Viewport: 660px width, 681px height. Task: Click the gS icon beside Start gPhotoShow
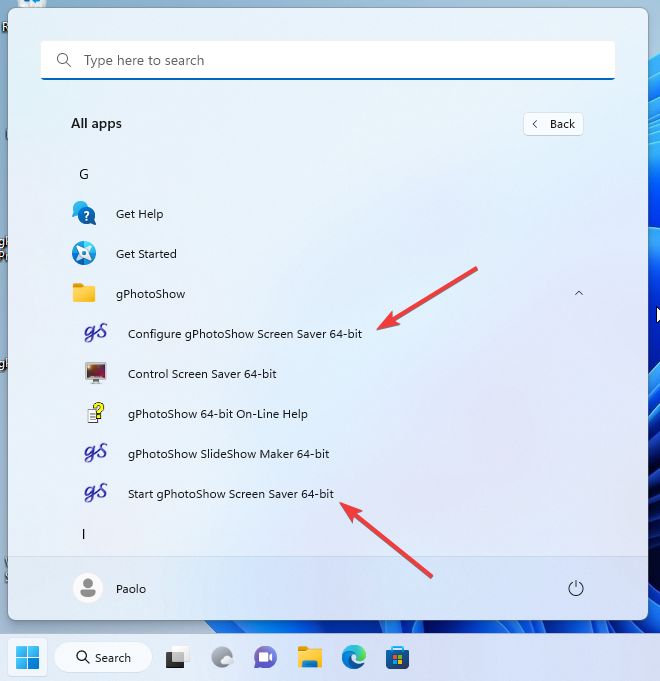(96, 493)
